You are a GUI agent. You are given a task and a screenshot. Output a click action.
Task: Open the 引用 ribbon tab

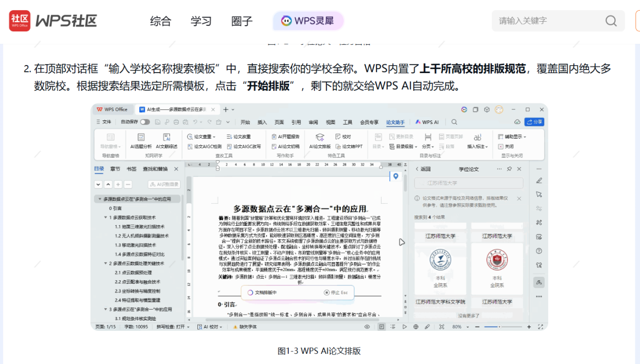pos(296,122)
